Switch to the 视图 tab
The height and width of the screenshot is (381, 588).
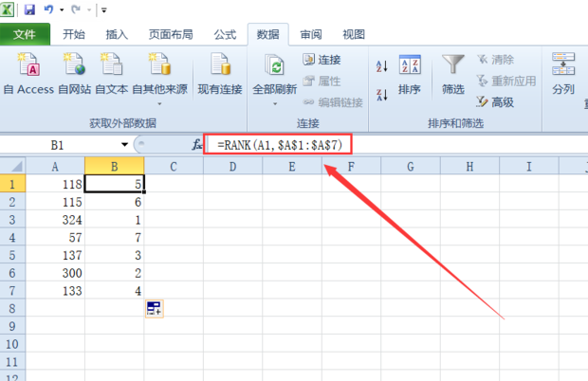point(354,34)
